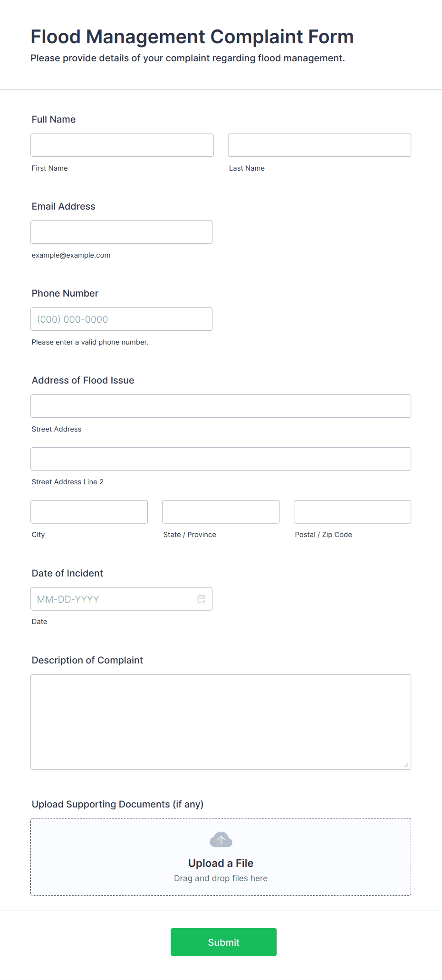Focus the Last Name field
The image size is (442, 980).
pyautogui.click(x=319, y=145)
